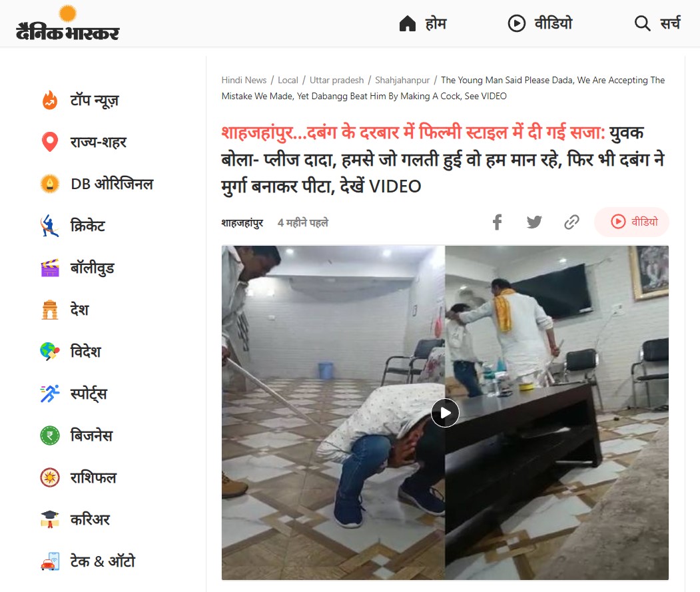This screenshot has height=592, width=700.
Task: Click left video frame of man kneeling
Action: [x=334, y=413]
